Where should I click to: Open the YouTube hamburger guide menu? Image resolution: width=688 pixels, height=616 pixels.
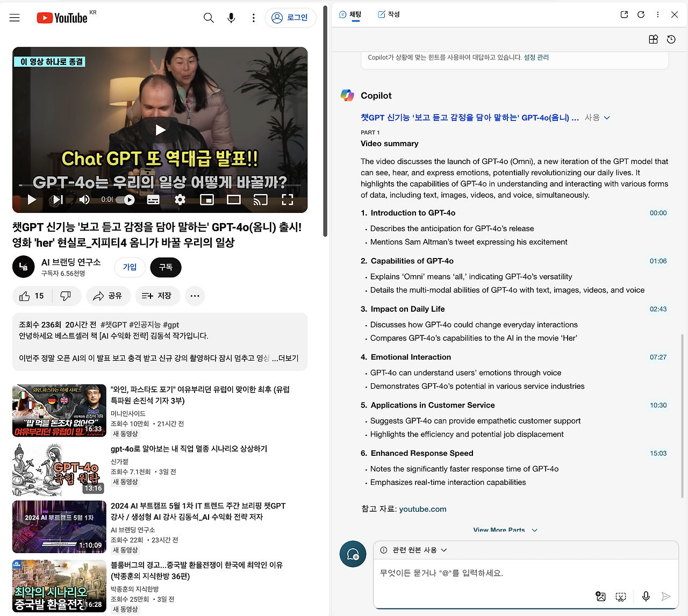[15, 18]
